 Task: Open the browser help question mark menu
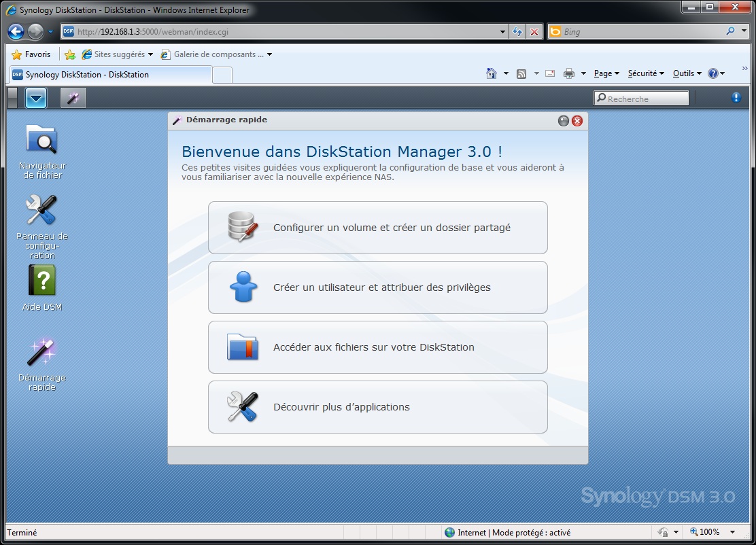click(716, 73)
